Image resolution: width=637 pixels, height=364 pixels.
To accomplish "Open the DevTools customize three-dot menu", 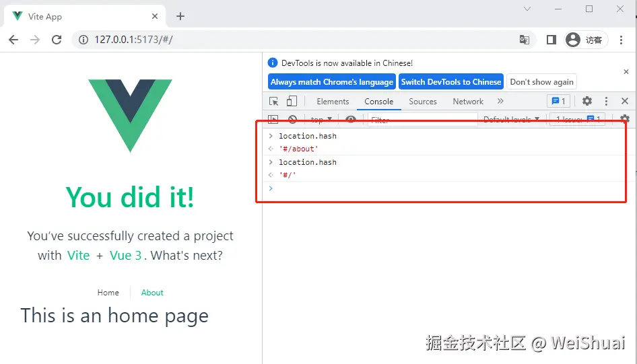I will click(x=606, y=101).
